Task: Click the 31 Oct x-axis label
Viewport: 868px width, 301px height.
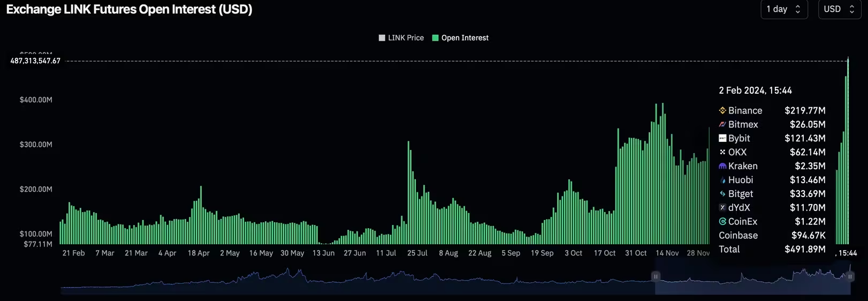Action: 636,253
